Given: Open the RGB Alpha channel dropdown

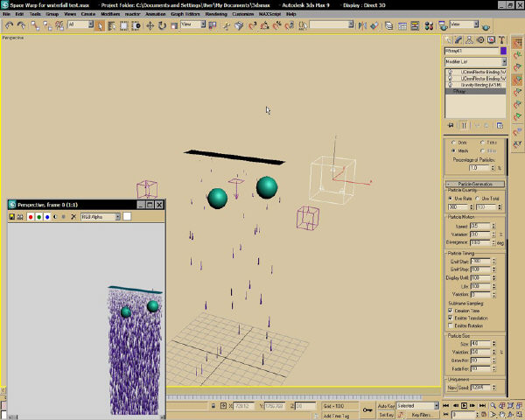Looking at the screenshot, I should pyautogui.click(x=101, y=217).
